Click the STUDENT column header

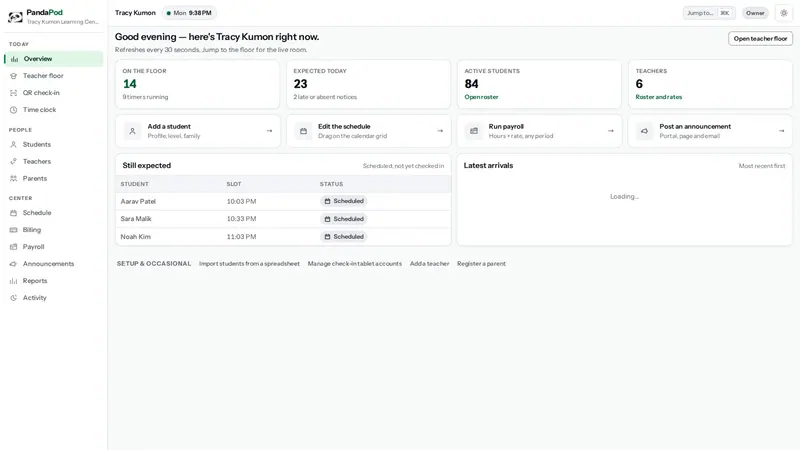[135, 184]
